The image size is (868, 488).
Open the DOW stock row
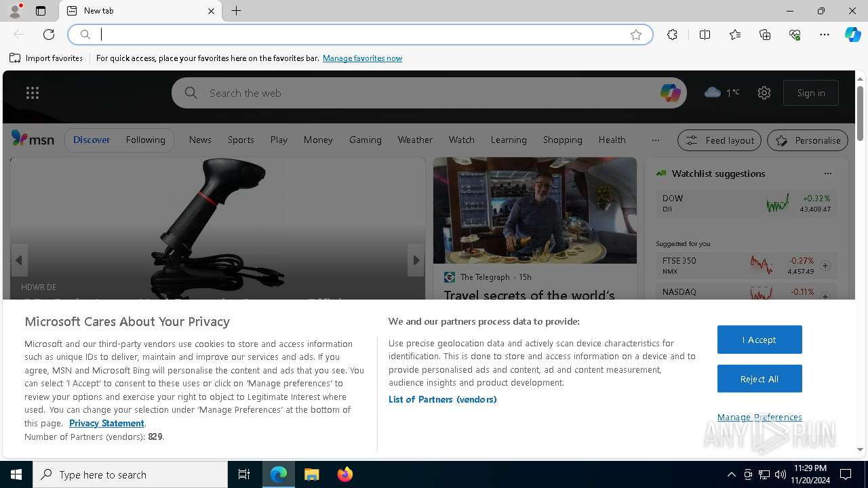[x=746, y=203]
